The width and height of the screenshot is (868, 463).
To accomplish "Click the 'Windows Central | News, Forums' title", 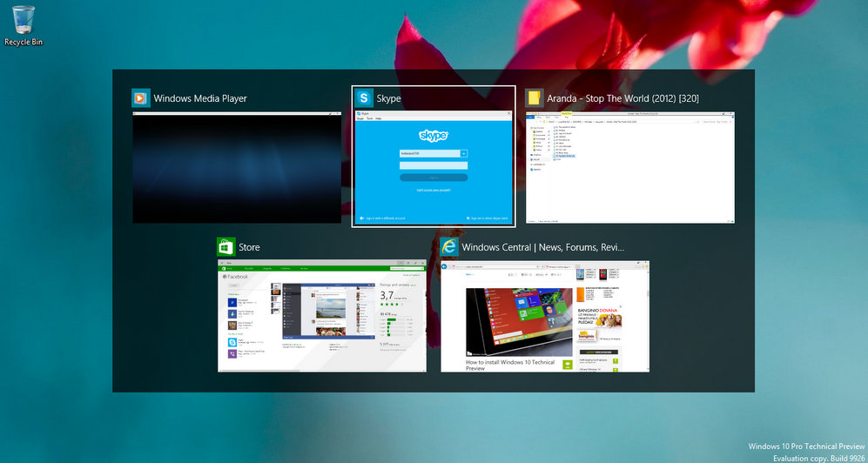I will (542, 247).
